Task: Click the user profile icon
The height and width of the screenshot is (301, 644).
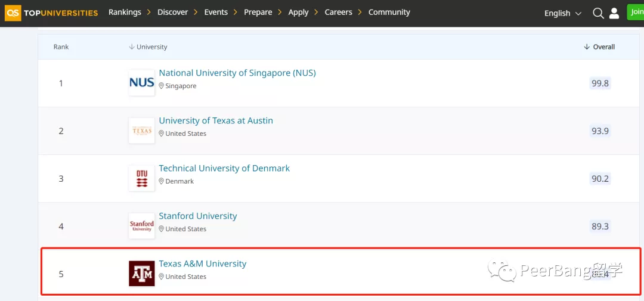Action: 614,13
